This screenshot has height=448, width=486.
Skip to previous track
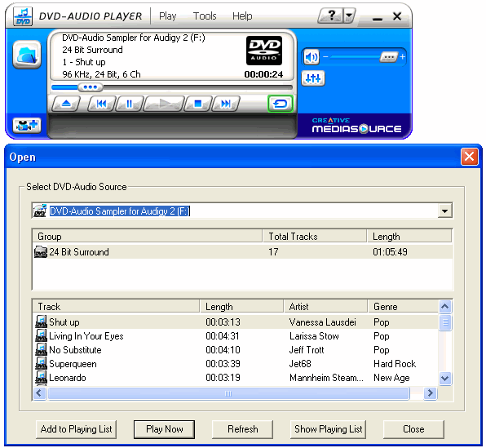coord(101,104)
